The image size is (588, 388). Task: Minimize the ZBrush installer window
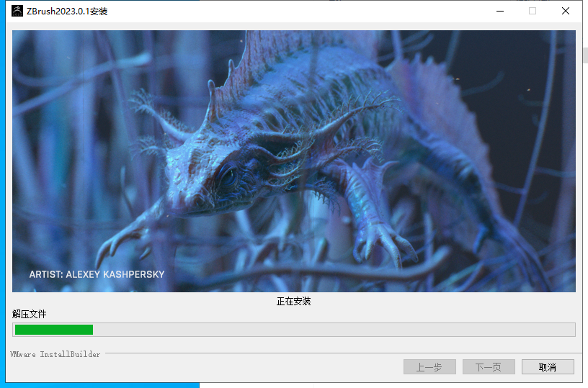coord(500,12)
